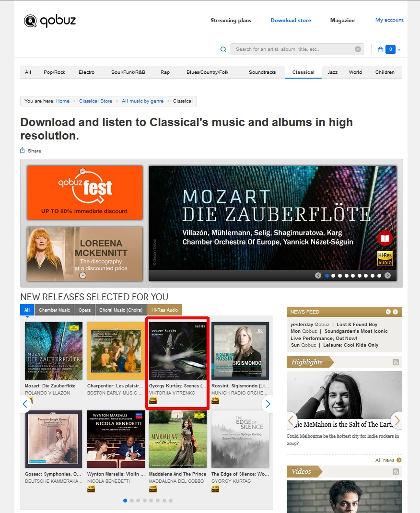Show next new releases with right chevron
420x513 pixels.
point(268,404)
